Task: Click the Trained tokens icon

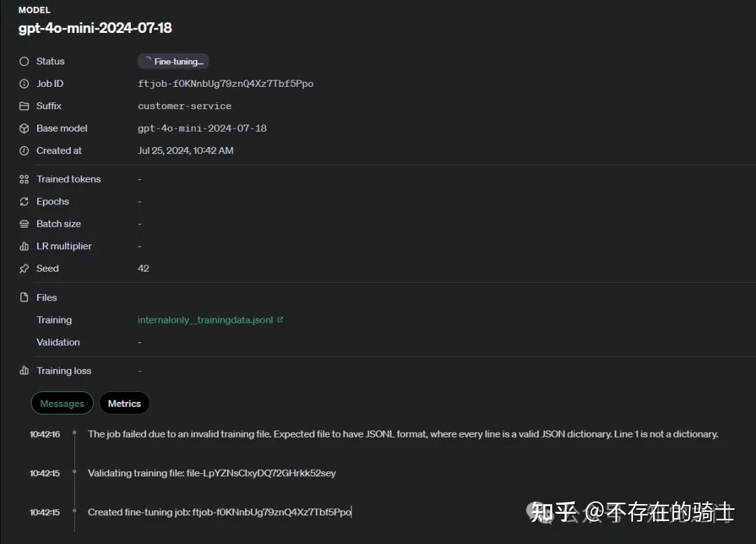Action: tap(24, 179)
